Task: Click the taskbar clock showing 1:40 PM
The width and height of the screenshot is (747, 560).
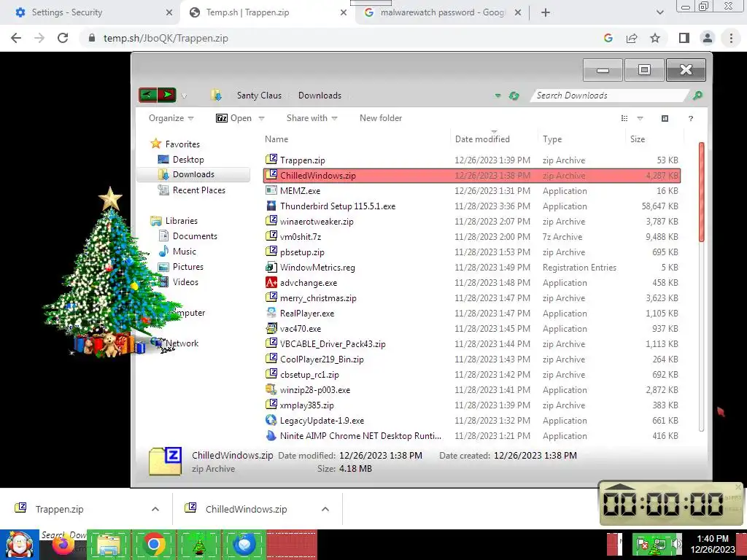Action: (712, 544)
